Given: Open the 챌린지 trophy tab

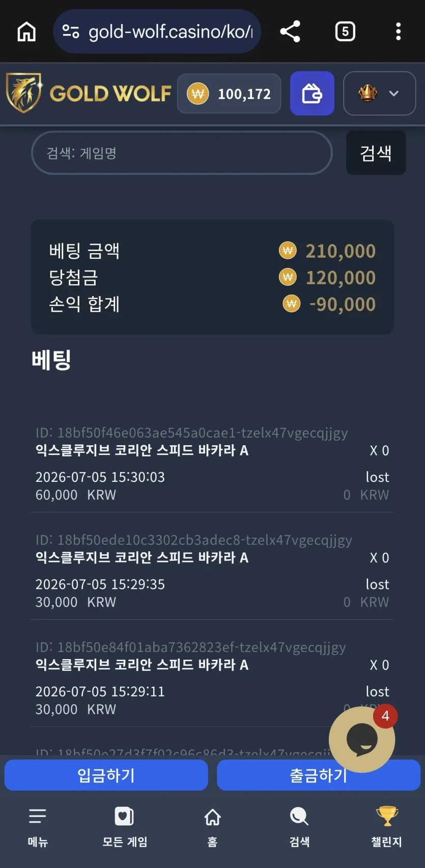Looking at the screenshot, I should [x=387, y=827].
